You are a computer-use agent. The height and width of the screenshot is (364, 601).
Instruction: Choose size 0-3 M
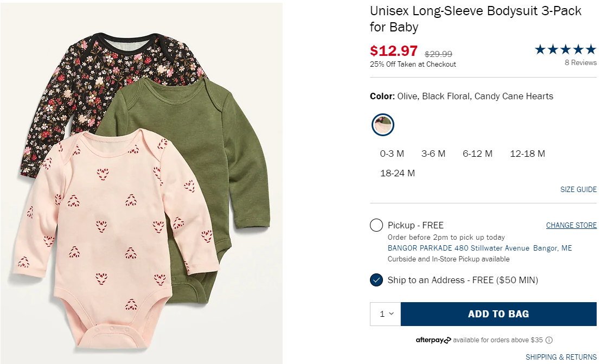pyautogui.click(x=392, y=154)
